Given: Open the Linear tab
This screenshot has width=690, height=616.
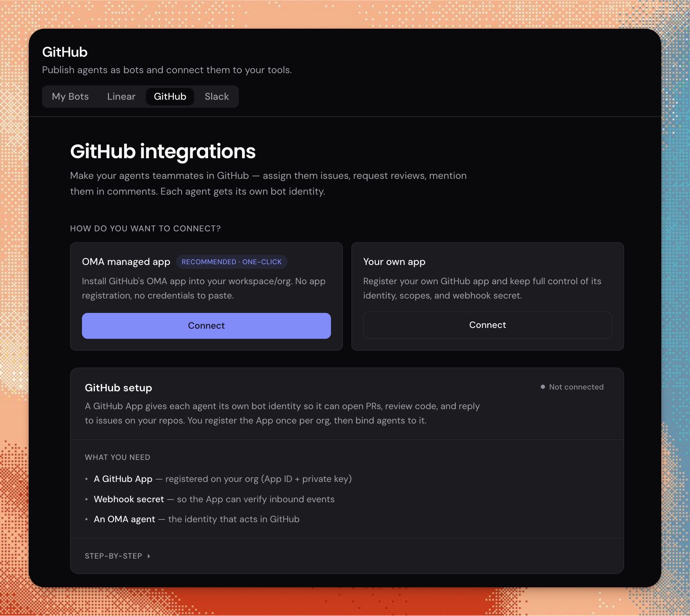Looking at the screenshot, I should tap(121, 97).
